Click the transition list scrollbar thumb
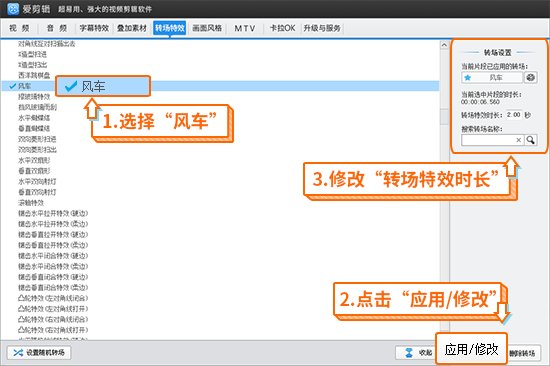 point(444,117)
